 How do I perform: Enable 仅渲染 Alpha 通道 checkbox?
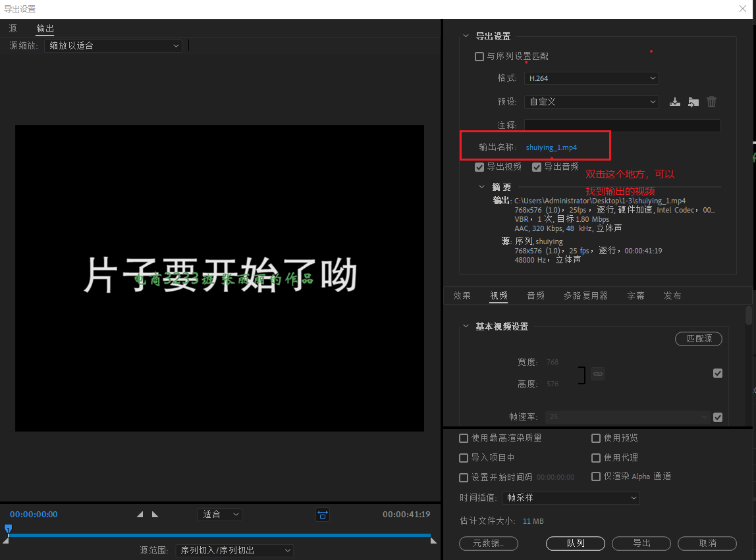596,476
